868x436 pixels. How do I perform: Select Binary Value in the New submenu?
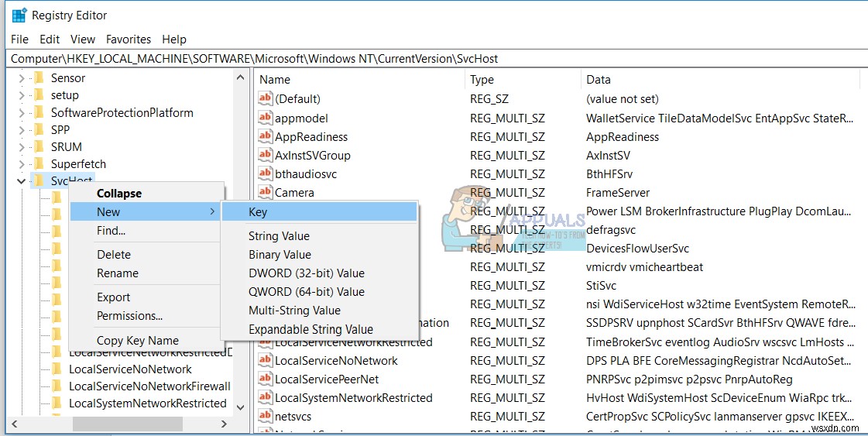click(320, 255)
